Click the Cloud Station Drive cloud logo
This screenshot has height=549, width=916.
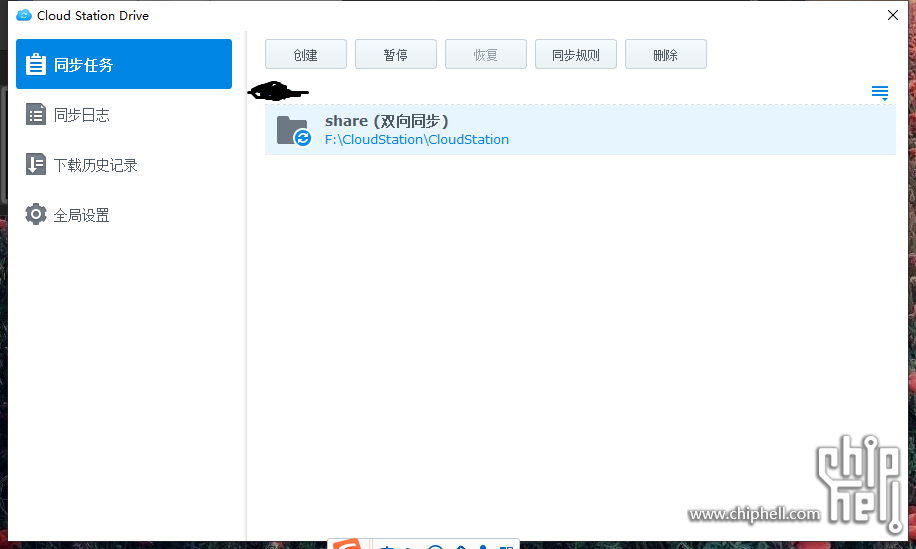point(24,15)
